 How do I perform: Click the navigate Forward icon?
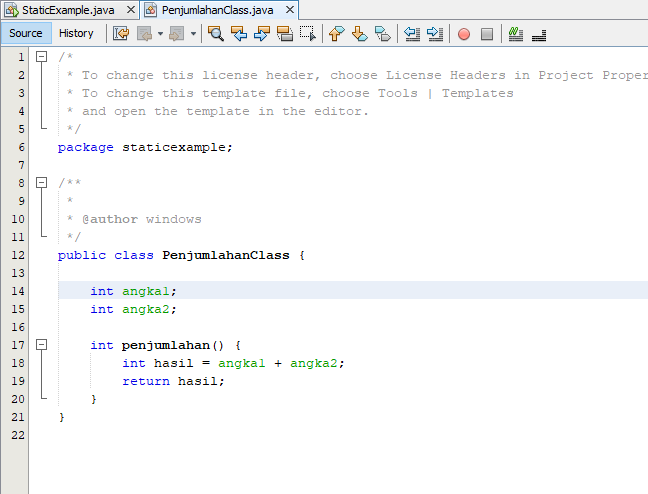pyautogui.click(x=176, y=33)
